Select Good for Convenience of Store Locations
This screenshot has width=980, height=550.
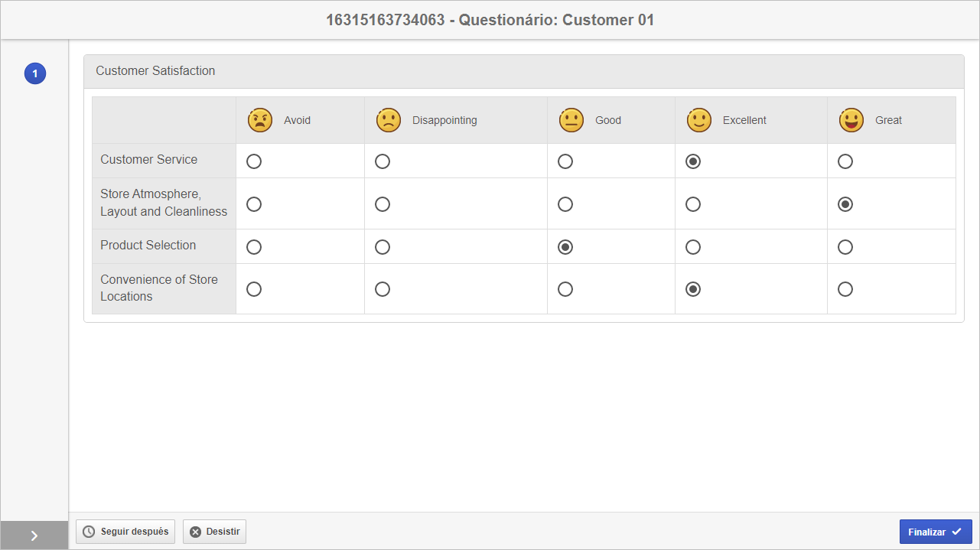pos(565,289)
